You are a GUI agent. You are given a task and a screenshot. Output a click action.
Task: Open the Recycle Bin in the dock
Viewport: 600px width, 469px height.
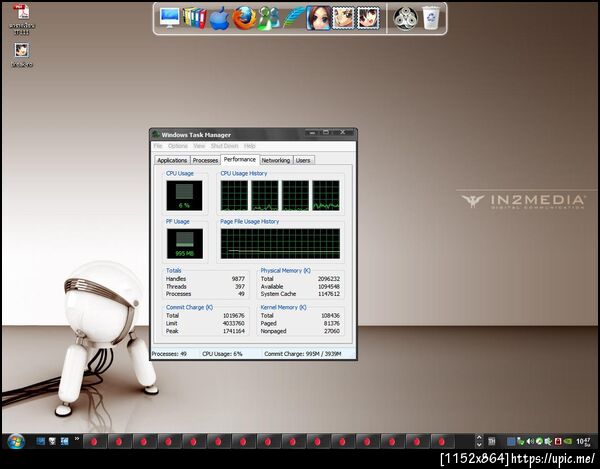pos(431,18)
